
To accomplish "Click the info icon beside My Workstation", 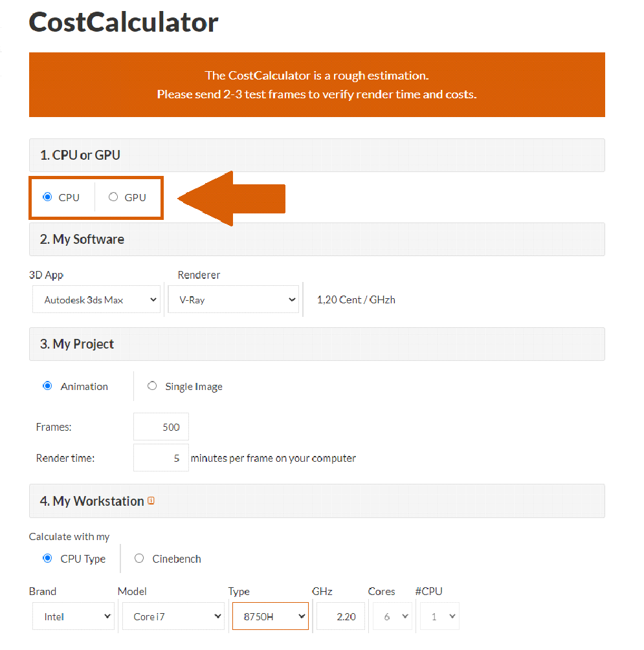I will click(x=151, y=501).
